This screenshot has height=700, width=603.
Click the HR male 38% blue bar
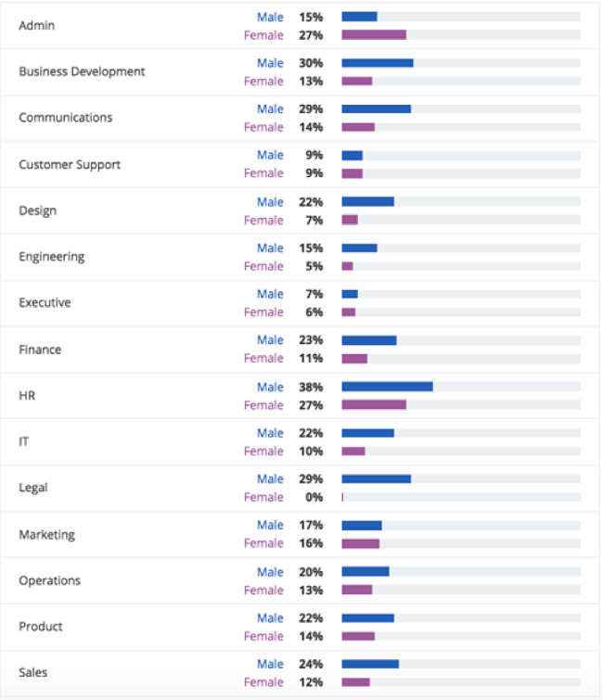point(387,387)
